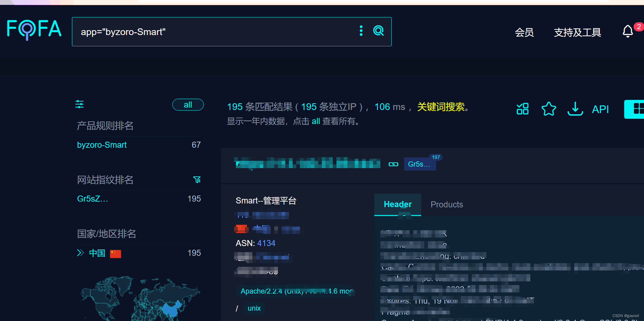The image size is (644, 321).
Task: Run search with the magnifier icon
Action: (x=379, y=31)
